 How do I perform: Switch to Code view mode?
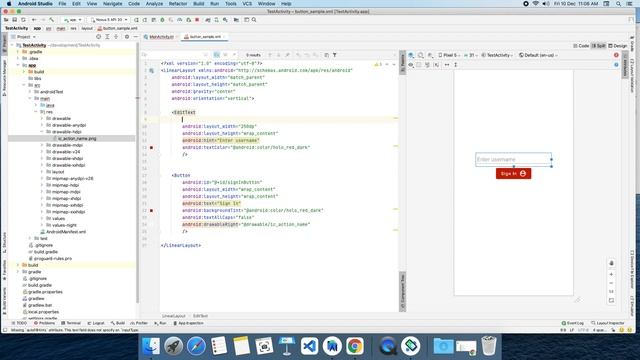pos(581,46)
